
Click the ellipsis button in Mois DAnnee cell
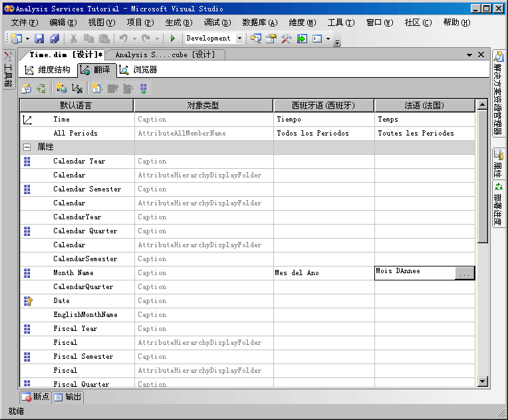465,273
